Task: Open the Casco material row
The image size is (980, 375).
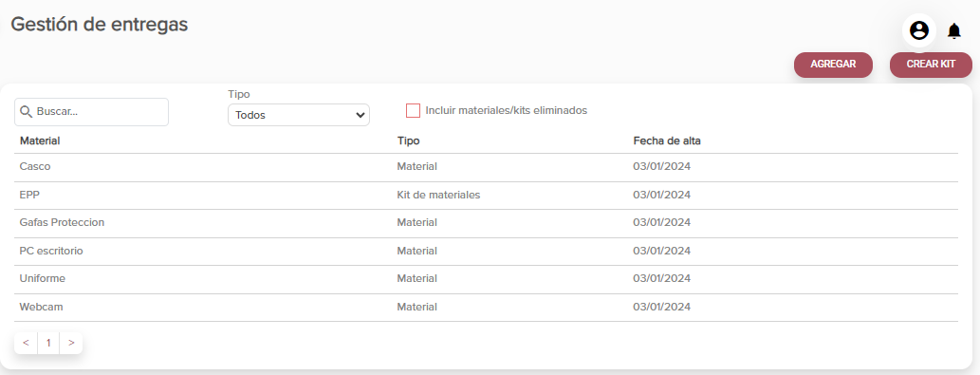Action: (x=486, y=167)
